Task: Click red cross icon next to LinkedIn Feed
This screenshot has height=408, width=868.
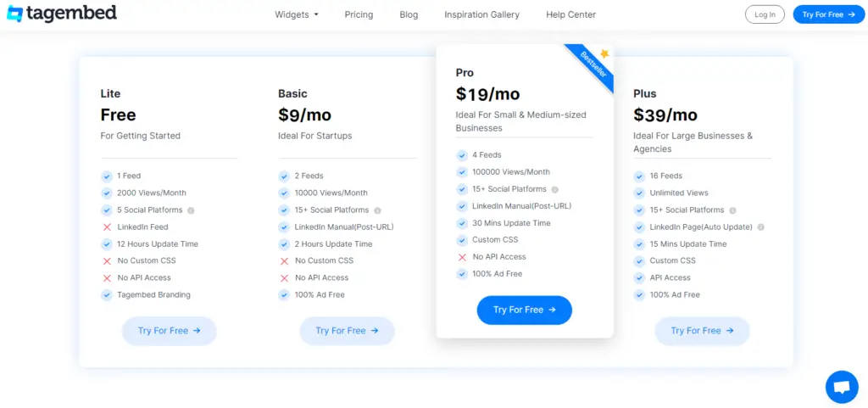Action: (107, 227)
